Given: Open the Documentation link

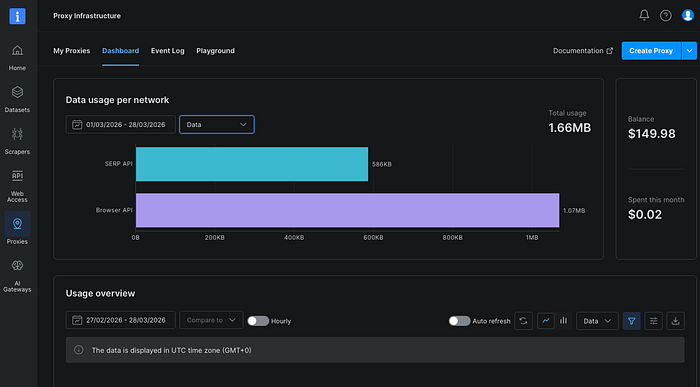Looking at the screenshot, I should point(583,51).
